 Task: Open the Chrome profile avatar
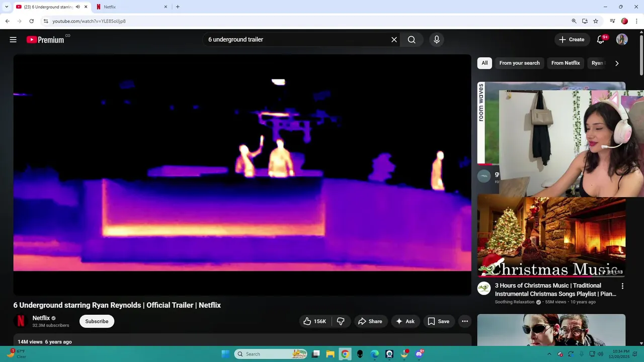coord(624,21)
